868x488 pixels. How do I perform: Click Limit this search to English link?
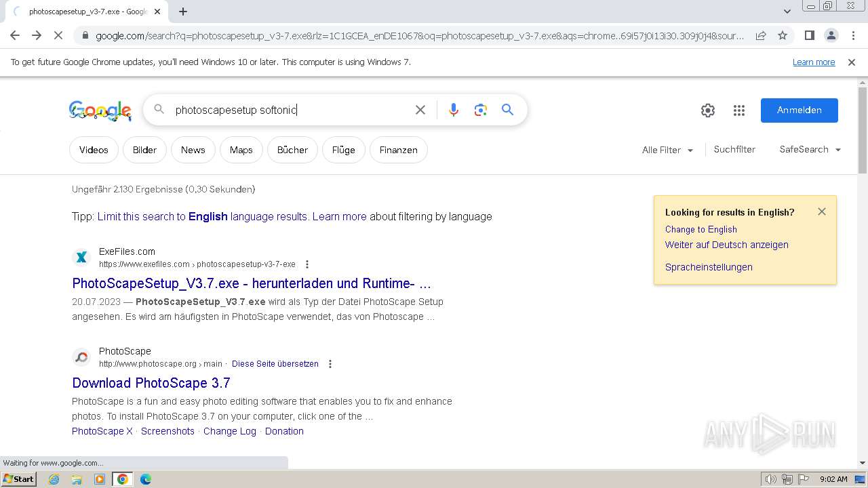(x=202, y=216)
